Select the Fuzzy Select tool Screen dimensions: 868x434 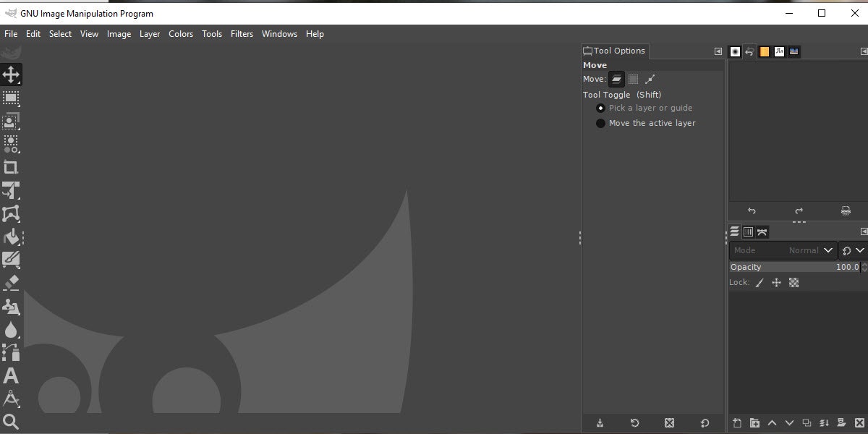11,144
